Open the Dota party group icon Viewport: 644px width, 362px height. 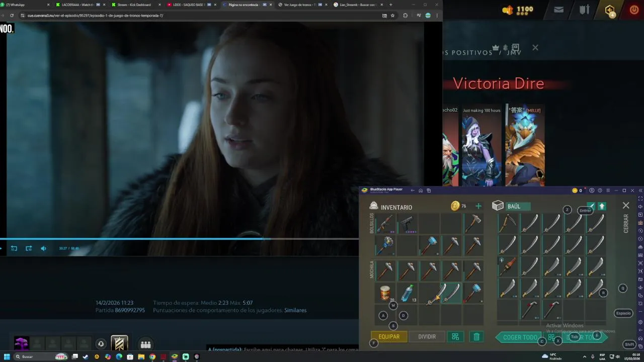pos(145,344)
